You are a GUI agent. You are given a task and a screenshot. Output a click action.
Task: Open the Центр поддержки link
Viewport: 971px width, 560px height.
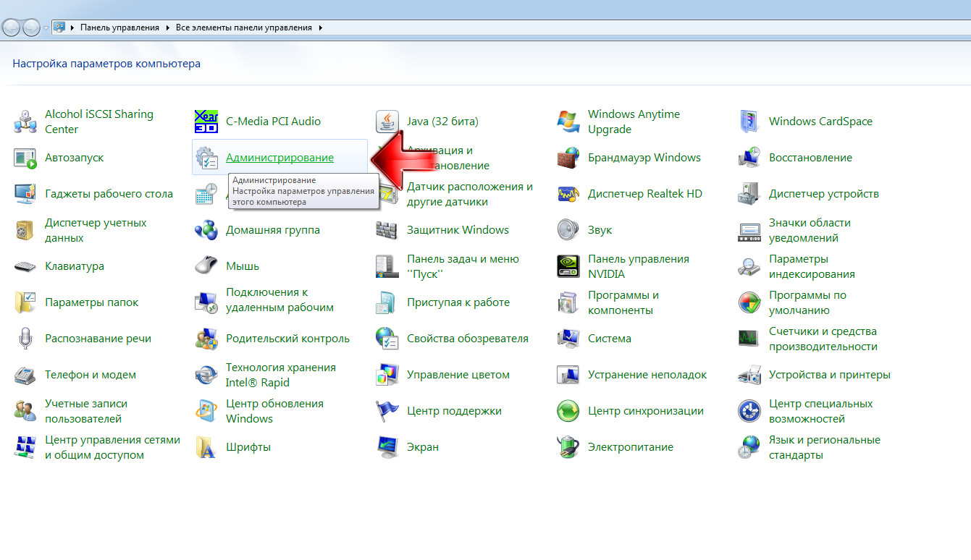coord(454,411)
